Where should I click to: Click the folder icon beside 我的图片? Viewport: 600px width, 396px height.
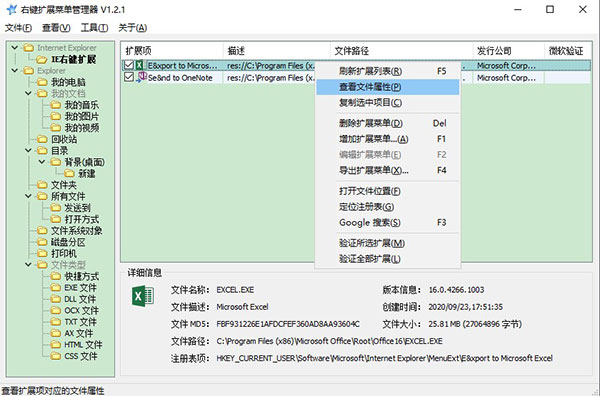click(56, 116)
